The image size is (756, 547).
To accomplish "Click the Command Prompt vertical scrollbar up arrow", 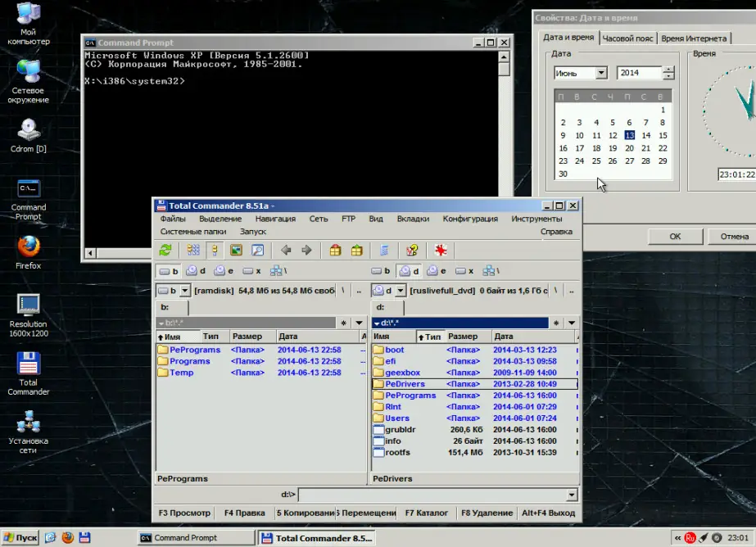I will [504, 57].
